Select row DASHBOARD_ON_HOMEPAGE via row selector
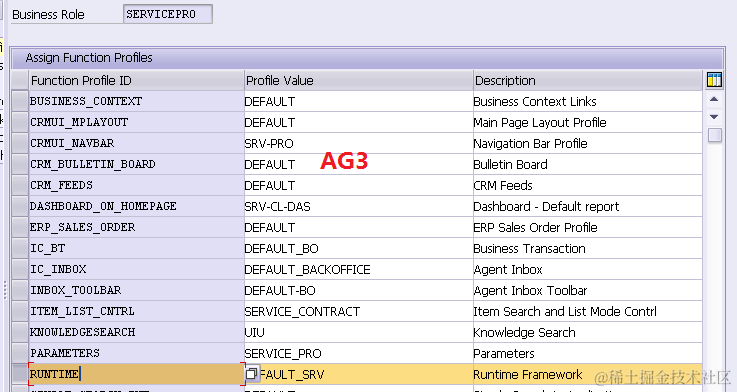737x392 pixels. tap(20, 206)
